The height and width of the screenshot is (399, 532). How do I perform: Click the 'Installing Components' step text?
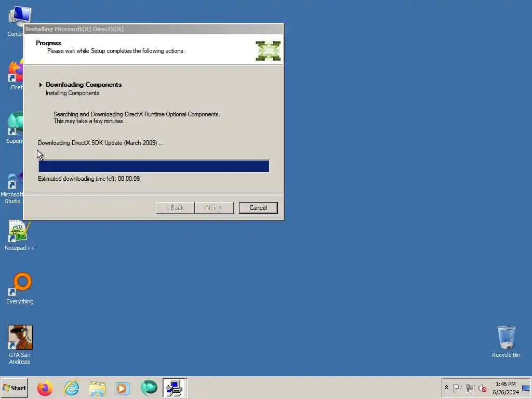coord(72,93)
